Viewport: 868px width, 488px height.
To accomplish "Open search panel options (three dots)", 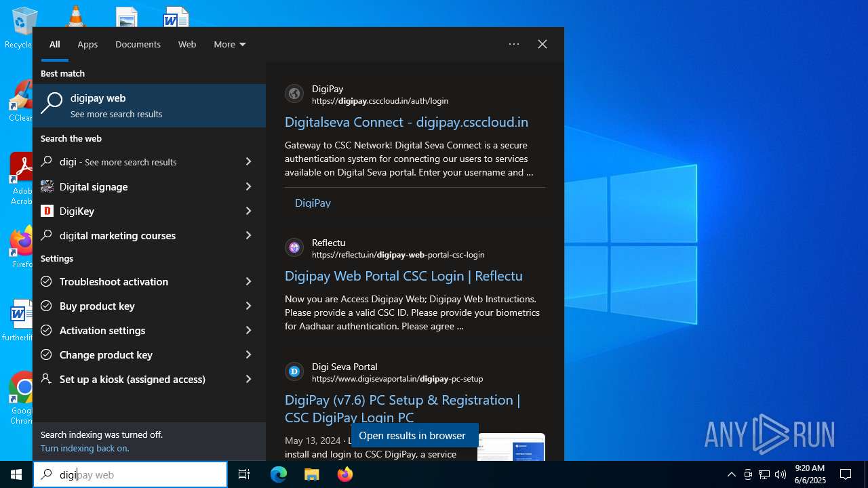I will tap(514, 44).
